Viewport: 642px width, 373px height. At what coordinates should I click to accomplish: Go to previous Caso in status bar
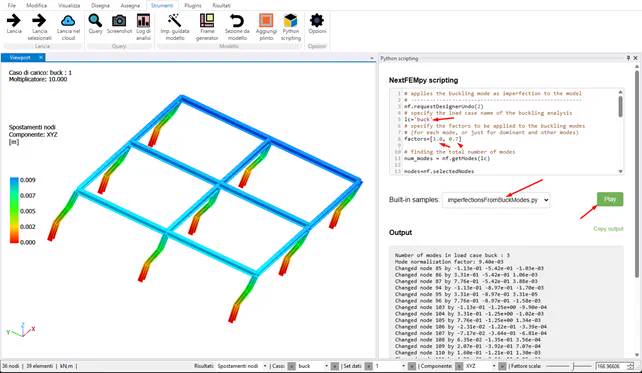click(x=291, y=366)
